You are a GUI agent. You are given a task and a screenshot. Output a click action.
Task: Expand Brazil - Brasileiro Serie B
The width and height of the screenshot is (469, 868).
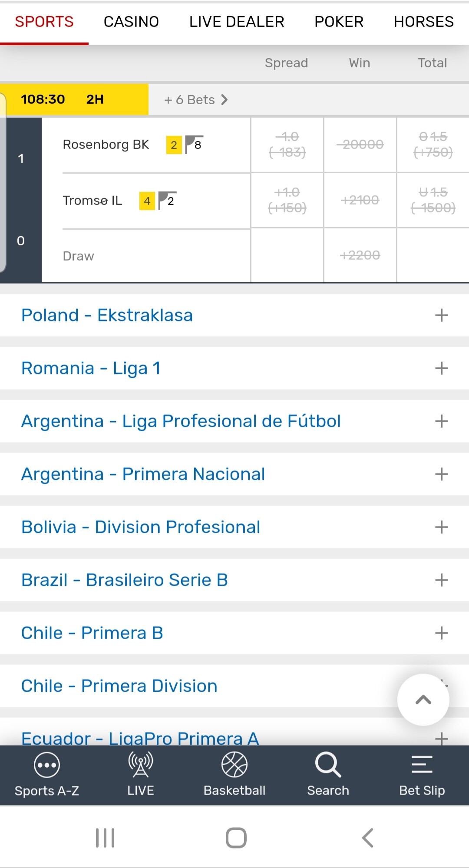point(441,580)
